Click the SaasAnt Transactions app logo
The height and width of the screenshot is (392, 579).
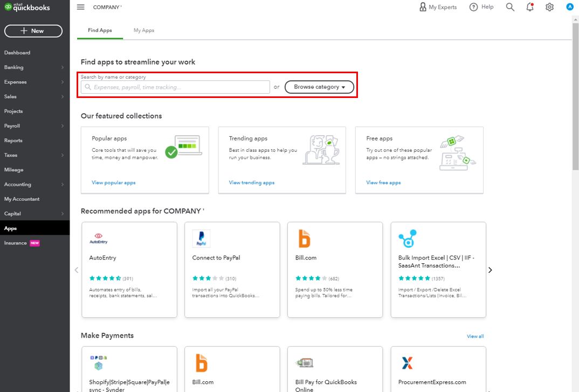point(408,238)
